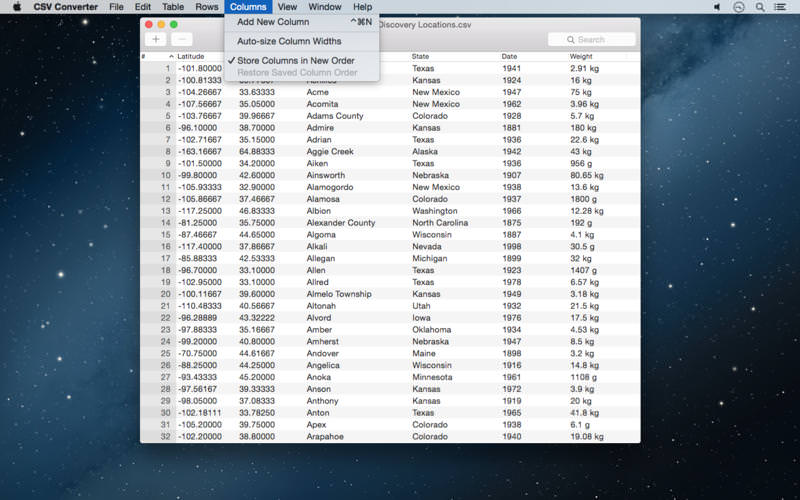Select cell 'Alamosa'
The height and width of the screenshot is (500, 800).
coord(322,199)
